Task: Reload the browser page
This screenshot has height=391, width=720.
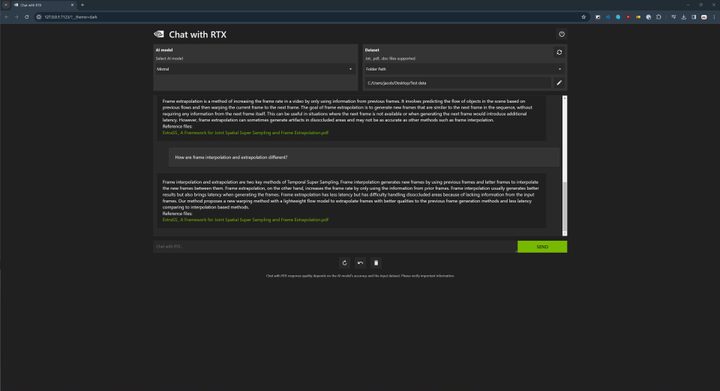Action: (x=27, y=17)
